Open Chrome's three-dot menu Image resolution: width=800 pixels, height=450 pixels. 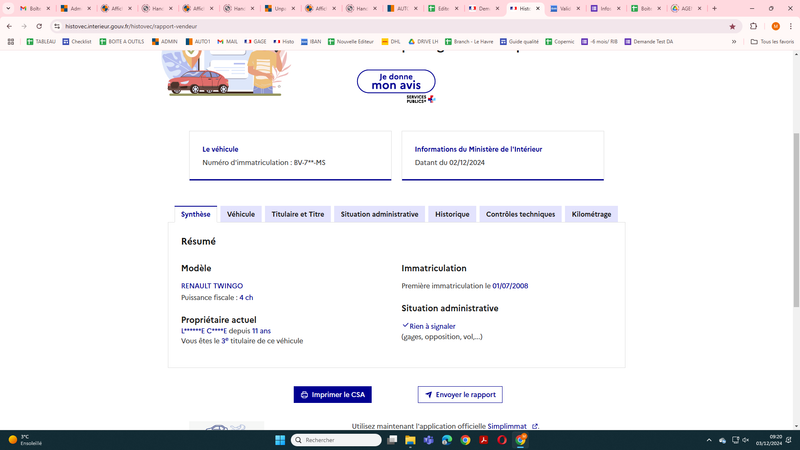point(791,26)
